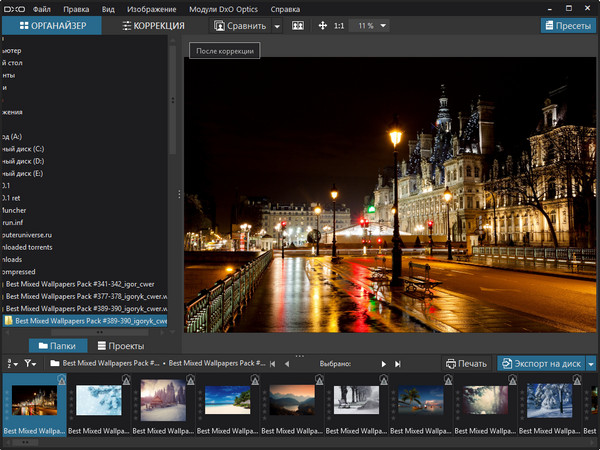Click the Сравнить compare button
The width and height of the screenshot is (600, 450).
(x=242, y=26)
